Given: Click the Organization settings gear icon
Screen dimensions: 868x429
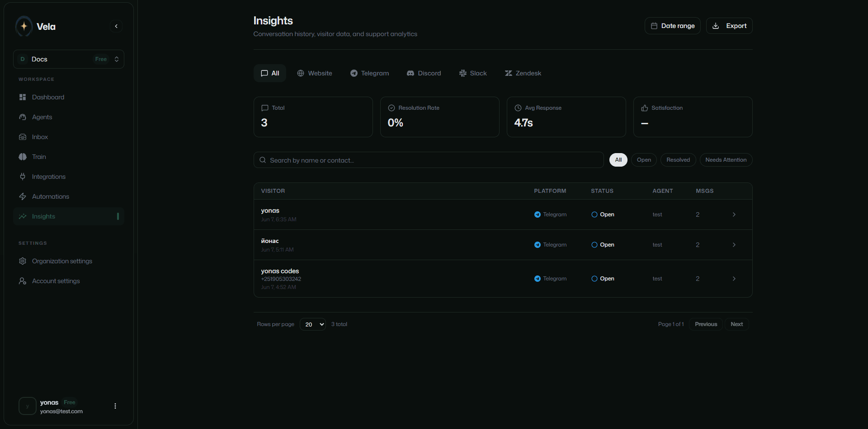Looking at the screenshot, I should pyautogui.click(x=23, y=261).
